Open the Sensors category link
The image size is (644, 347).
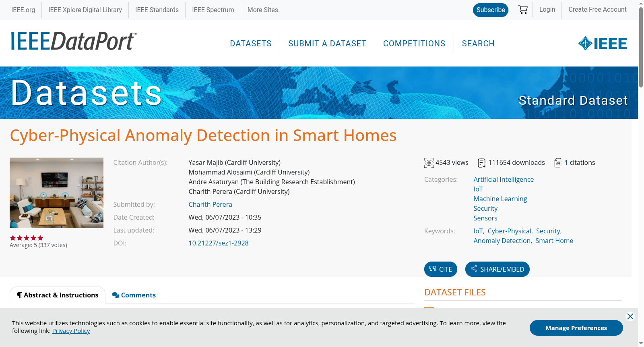pyautogui.click(x=485, y=218)
